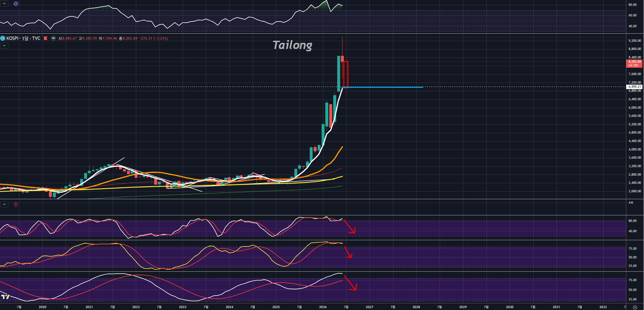The image size is (644, 310).
Task: Click the 2024 label on the time axis
Action: 229,307
